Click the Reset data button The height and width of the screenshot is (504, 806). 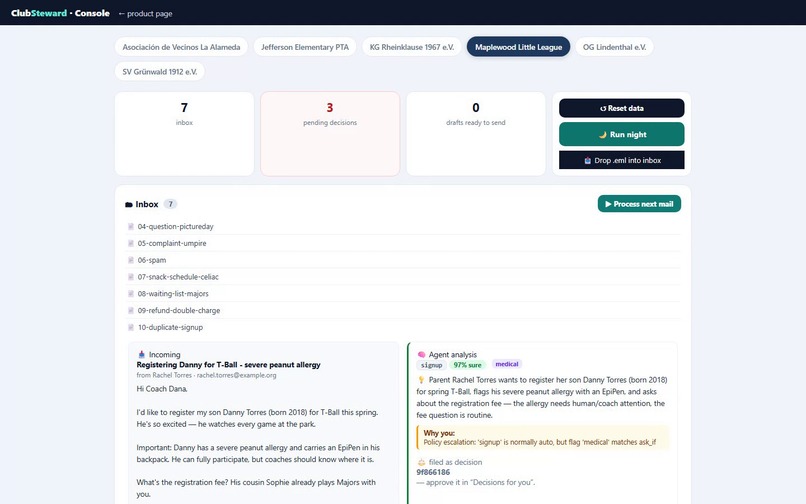621,108
